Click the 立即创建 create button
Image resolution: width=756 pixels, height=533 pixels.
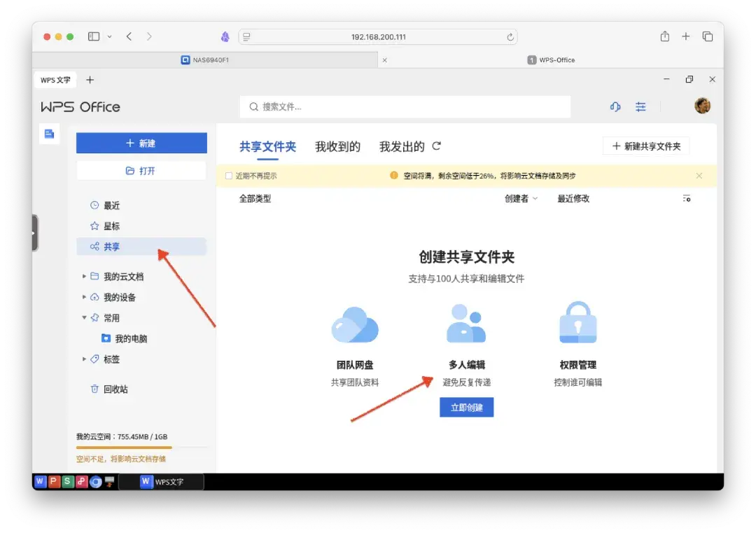[x=466, y=407]
